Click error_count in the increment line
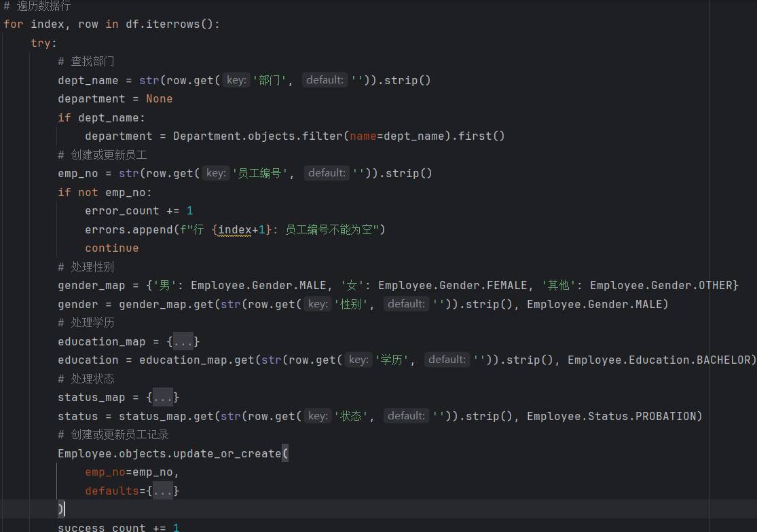The height and width of the screenshot is (532, 757). [122, 211]
